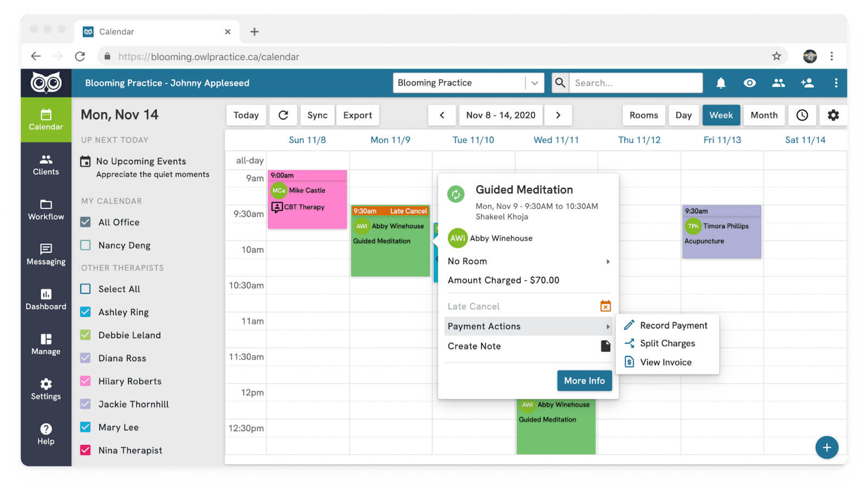Viewport: 868px width, 493px height.
Task: Click the recurring session icon in popup
Action: (x=456, y=194)
